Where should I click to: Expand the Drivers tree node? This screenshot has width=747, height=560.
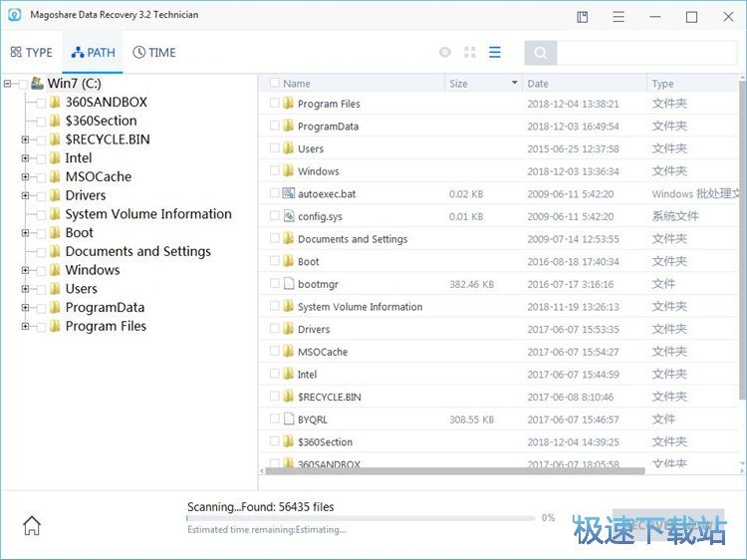(25, 195)
